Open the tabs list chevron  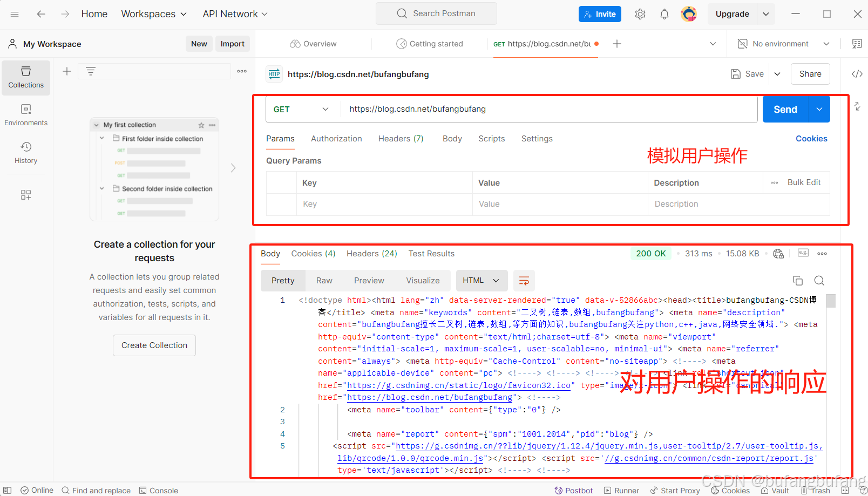point(713,44)
